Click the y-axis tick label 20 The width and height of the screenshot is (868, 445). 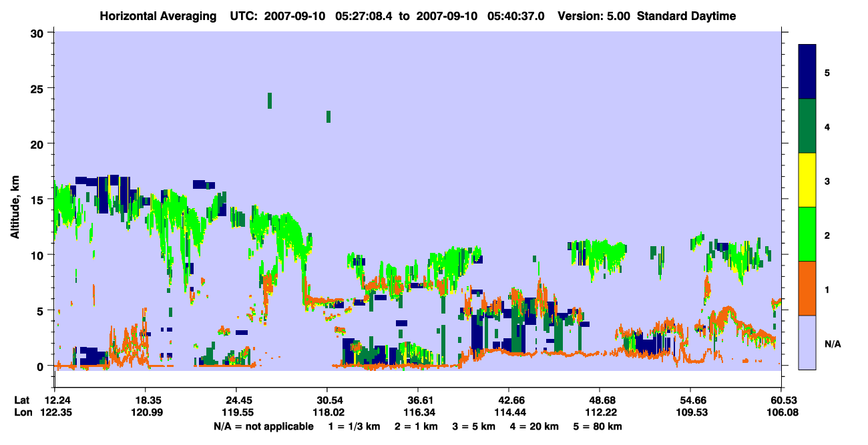[x=39, y=143]
